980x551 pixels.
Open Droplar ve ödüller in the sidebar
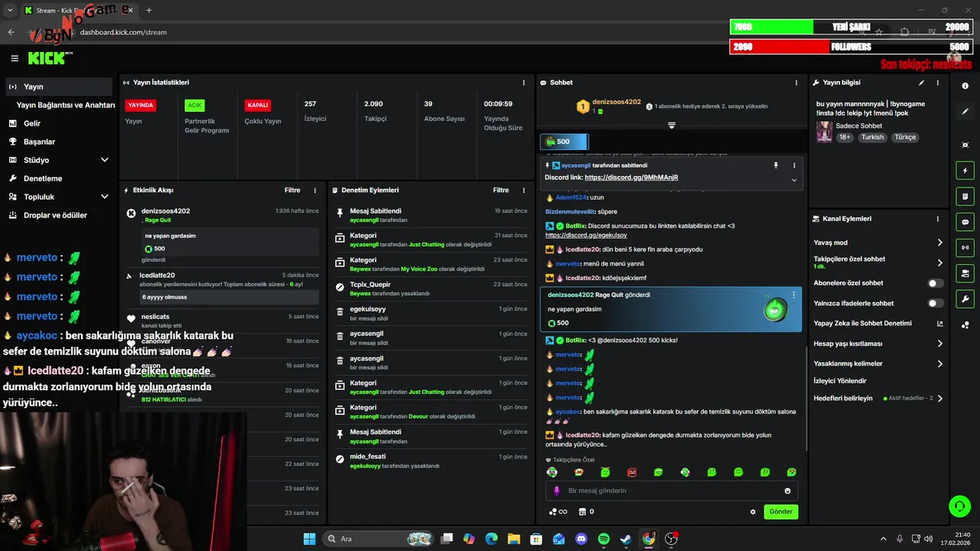point(55,215)
